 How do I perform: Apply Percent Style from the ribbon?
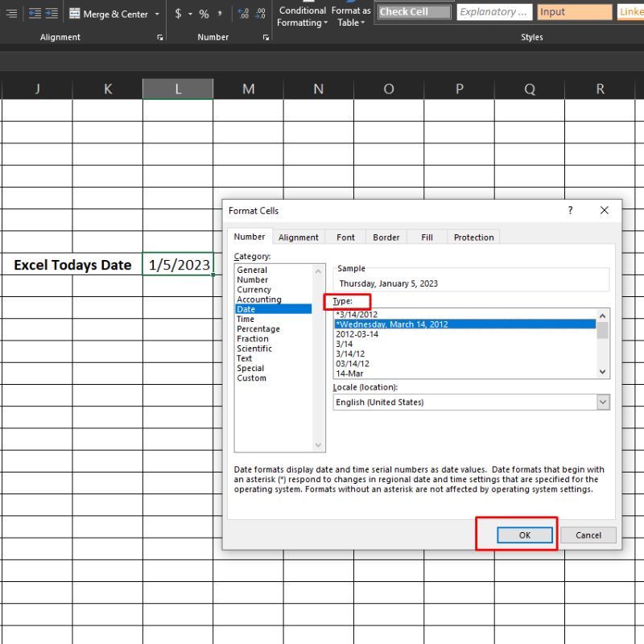[x=204, y=14]
